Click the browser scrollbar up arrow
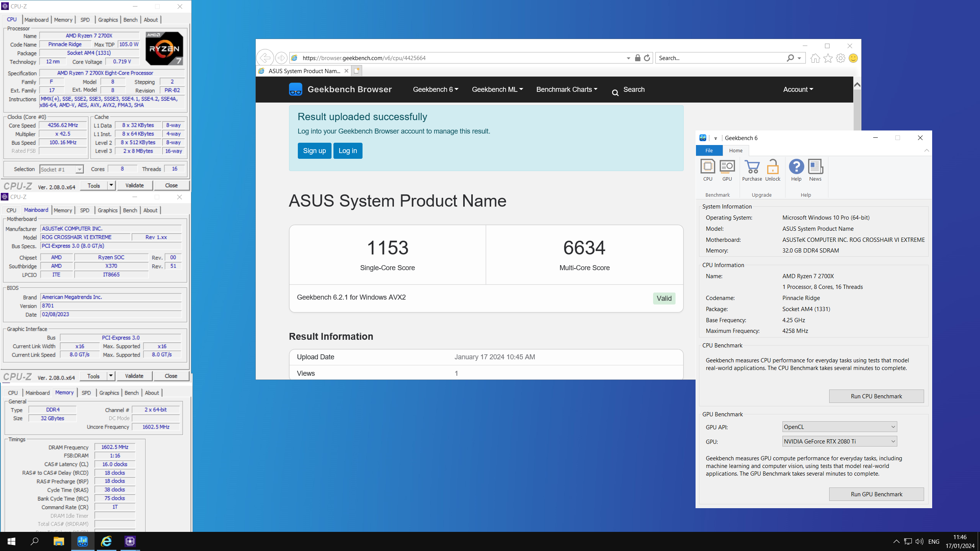The width and height of the screenshot is (980, 551). click(857, 85)
